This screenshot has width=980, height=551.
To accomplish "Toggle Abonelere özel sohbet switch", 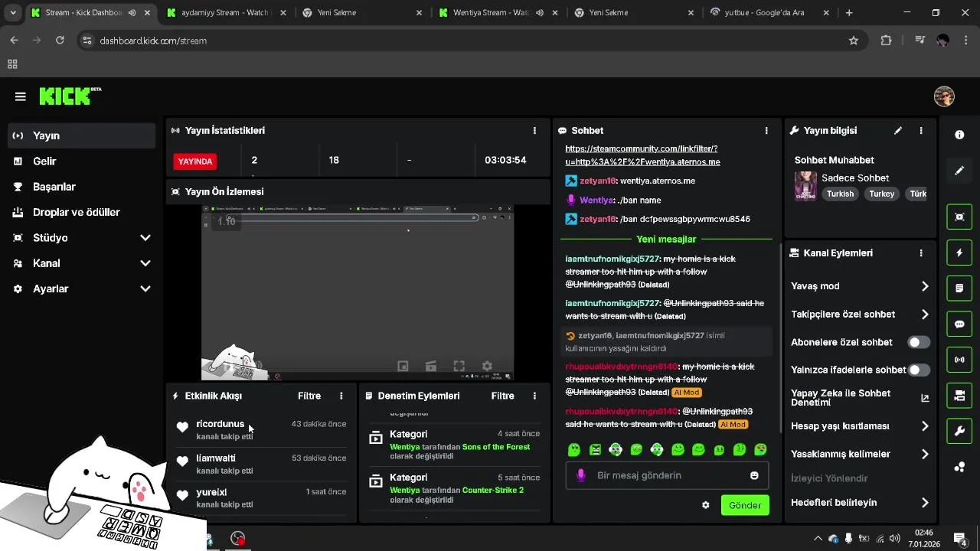I will point(919,342).
